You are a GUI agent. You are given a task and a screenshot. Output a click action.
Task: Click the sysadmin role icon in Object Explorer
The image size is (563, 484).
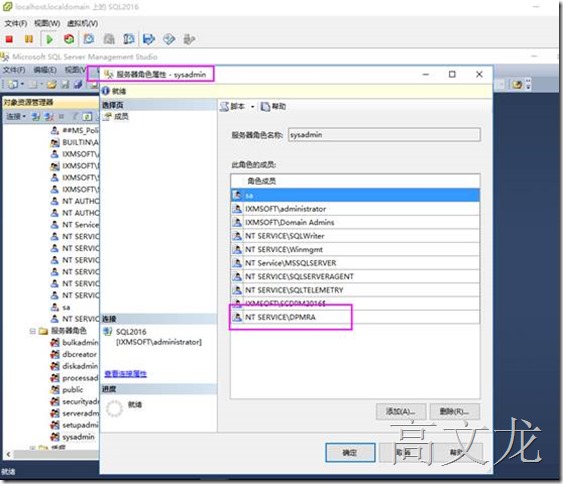coord(55,437)
